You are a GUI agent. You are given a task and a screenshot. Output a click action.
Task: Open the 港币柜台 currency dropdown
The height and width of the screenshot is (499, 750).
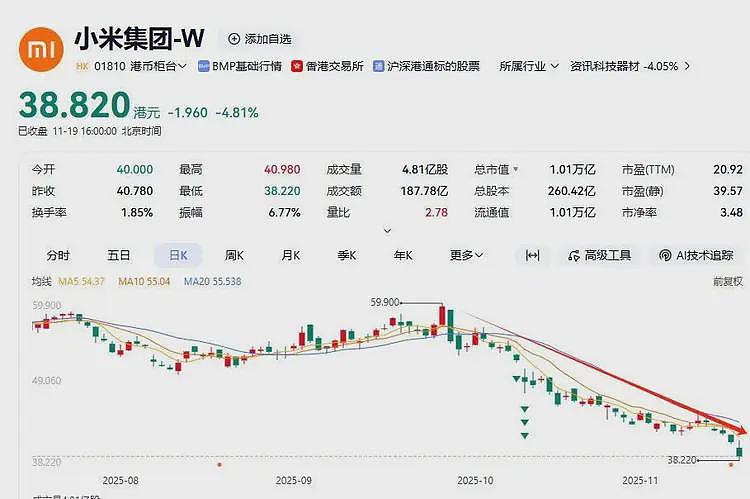click(158, 66)
